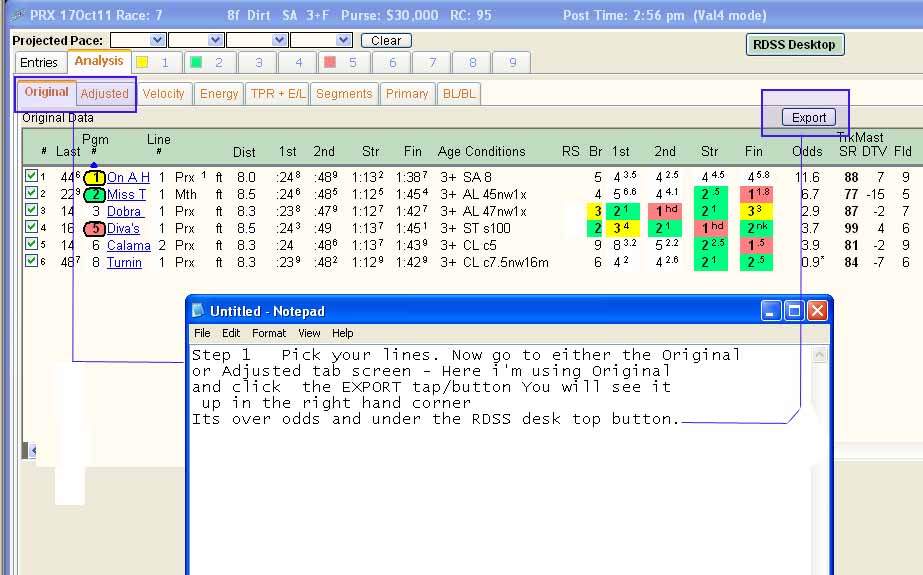Open horse tab 3
Viewport: 923px width, 575px height.
258,62
